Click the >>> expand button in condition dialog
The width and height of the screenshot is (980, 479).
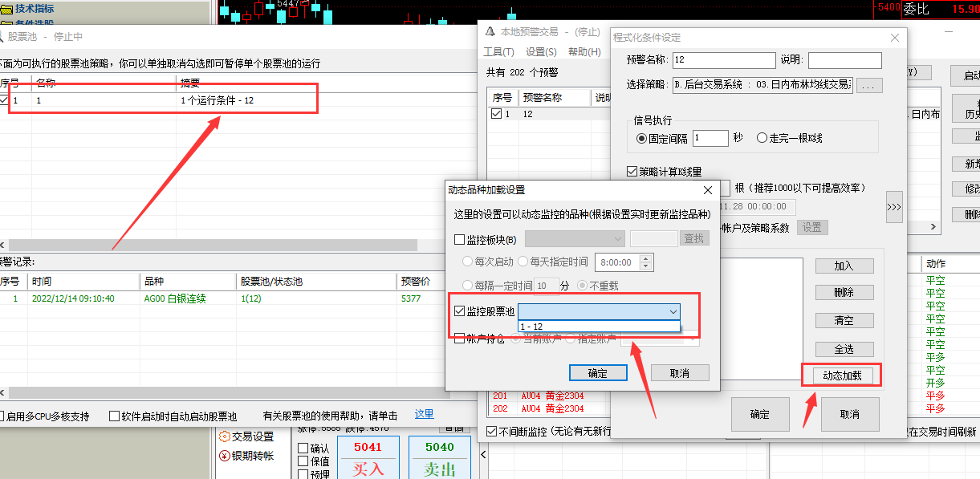[894, 206]
